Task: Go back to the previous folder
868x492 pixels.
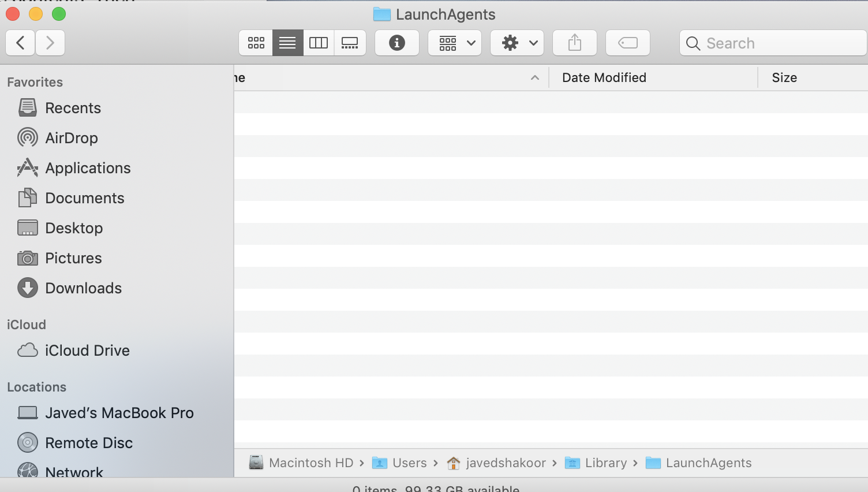Action: click(x=20, y=43)
